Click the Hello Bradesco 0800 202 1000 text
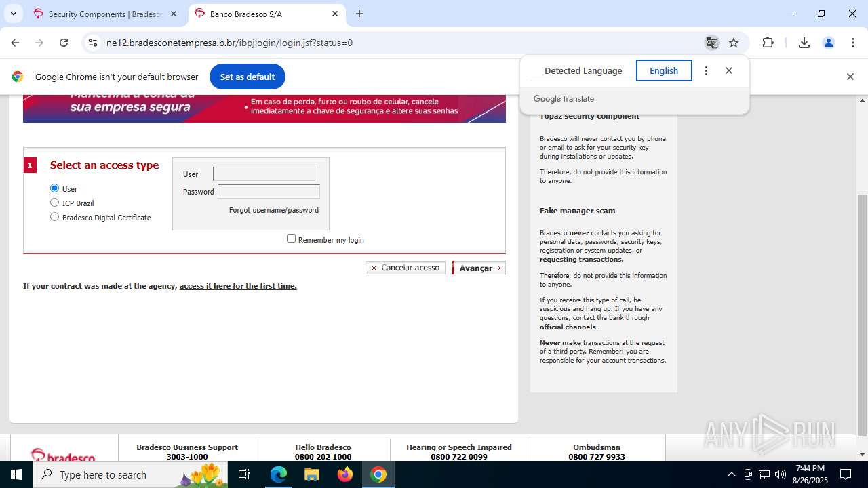The height and width of the screenshot is (488, 868). (x=323, y=451)
